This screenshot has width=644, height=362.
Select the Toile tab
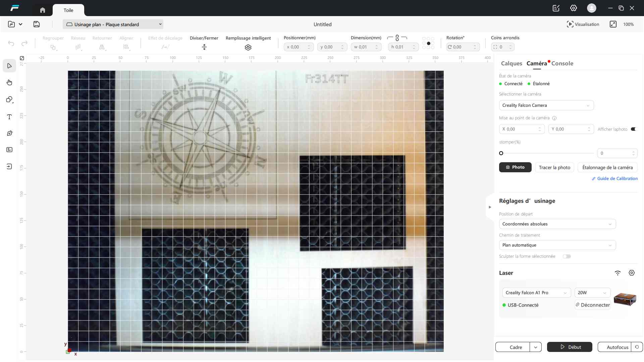coord(68,10)
